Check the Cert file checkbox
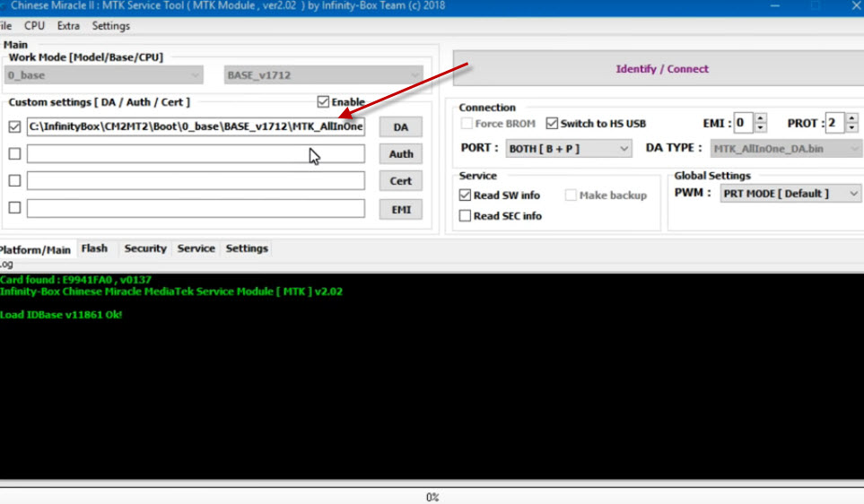Viewport: 864px width, 504px height. [15, 180]
